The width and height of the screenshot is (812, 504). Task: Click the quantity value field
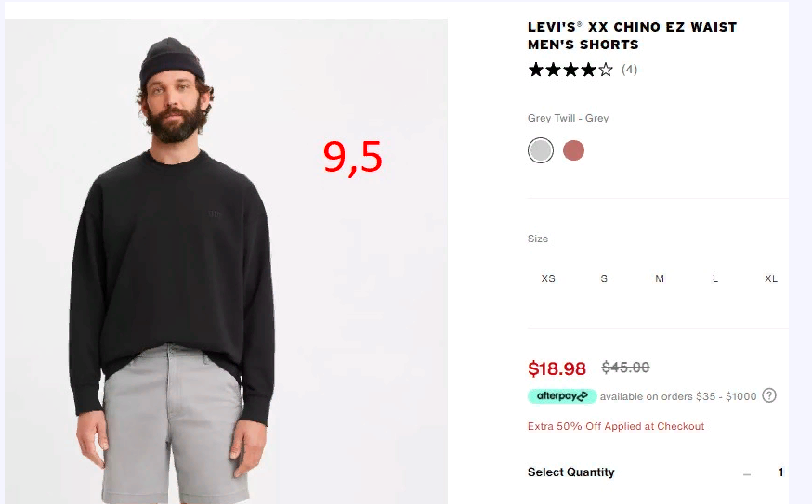tap(780, 472)
